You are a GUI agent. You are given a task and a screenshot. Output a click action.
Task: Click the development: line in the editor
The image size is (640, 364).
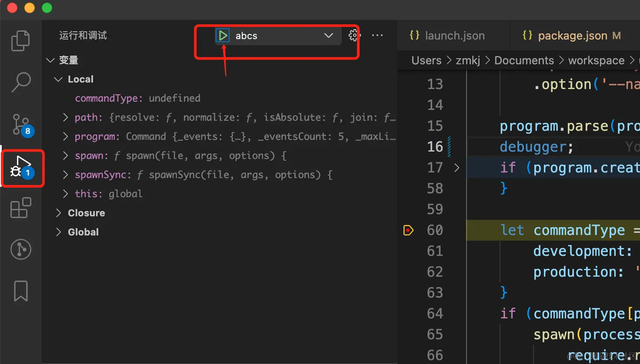tap(583, 251)
